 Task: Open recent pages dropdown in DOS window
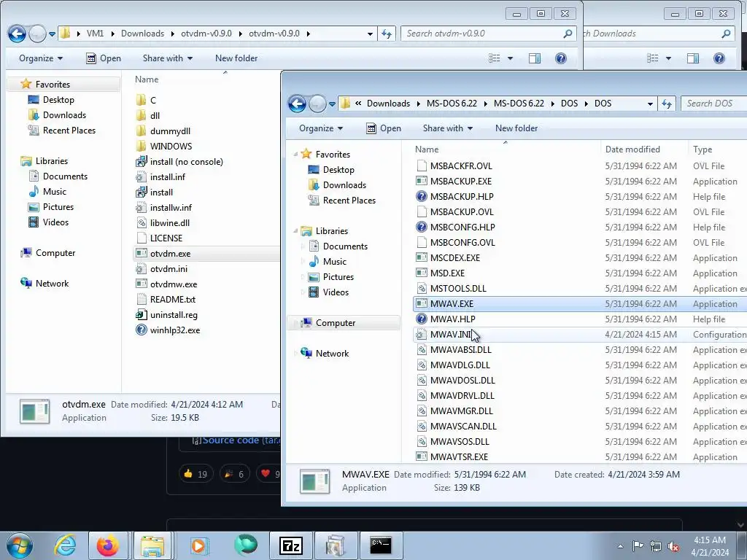[332, 104]
